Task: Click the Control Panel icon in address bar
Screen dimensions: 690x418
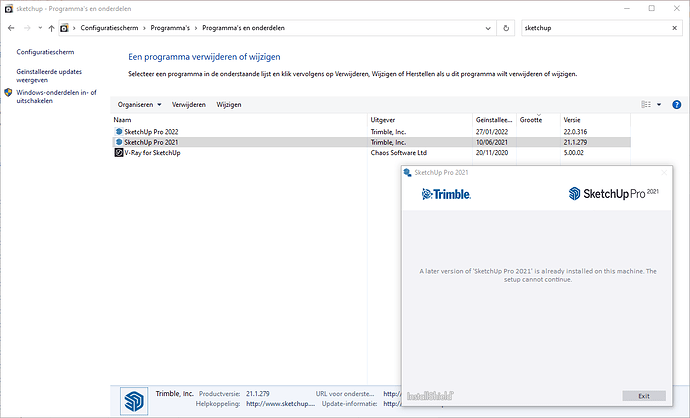Action: (64, 28)
